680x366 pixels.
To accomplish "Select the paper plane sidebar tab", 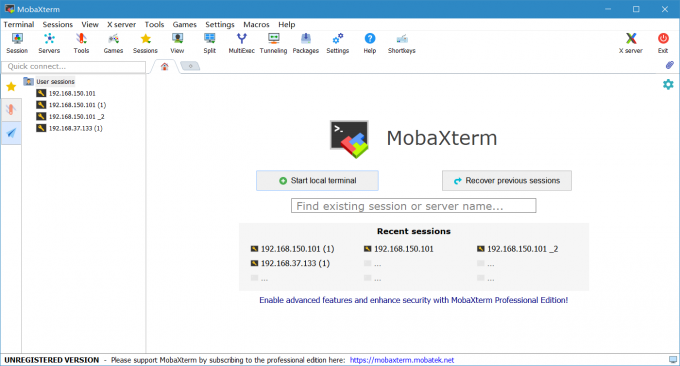I will tap(11, 133).
